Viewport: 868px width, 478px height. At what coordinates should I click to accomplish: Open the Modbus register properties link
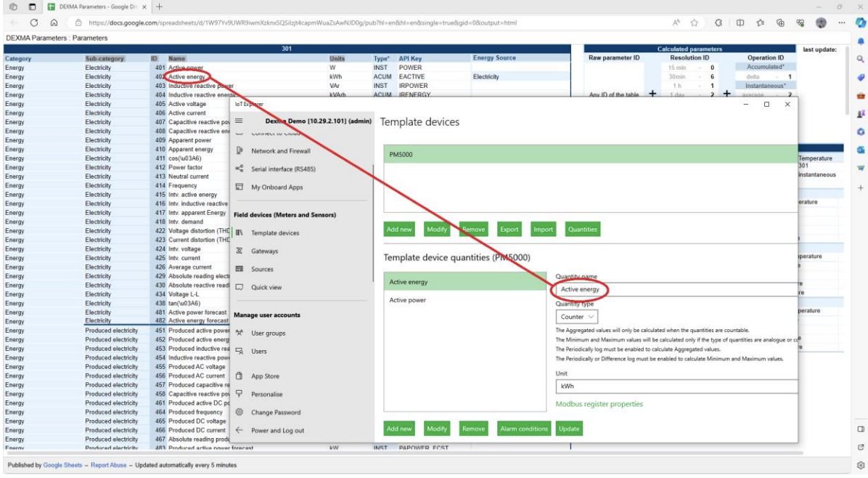[x=599, y=404]
